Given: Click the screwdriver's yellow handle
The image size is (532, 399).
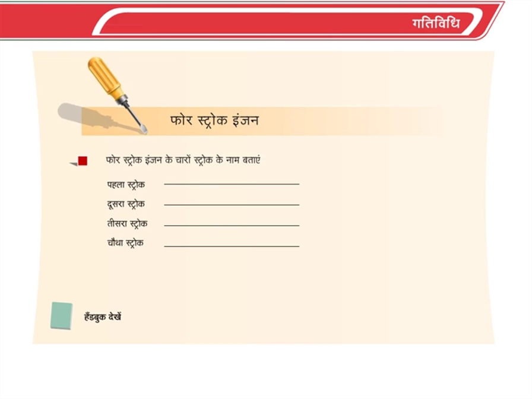Looking at the screenshot, I should point(105,77).
